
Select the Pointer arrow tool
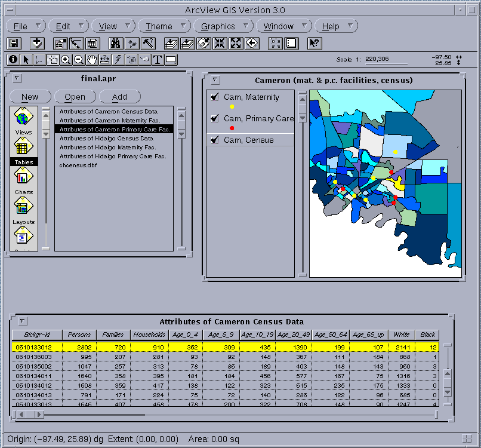coord(26,60)
